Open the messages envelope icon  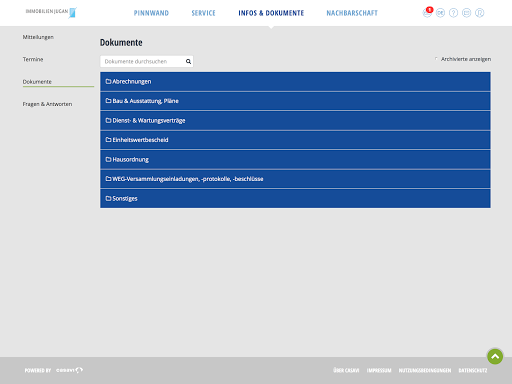click(466, 13)
